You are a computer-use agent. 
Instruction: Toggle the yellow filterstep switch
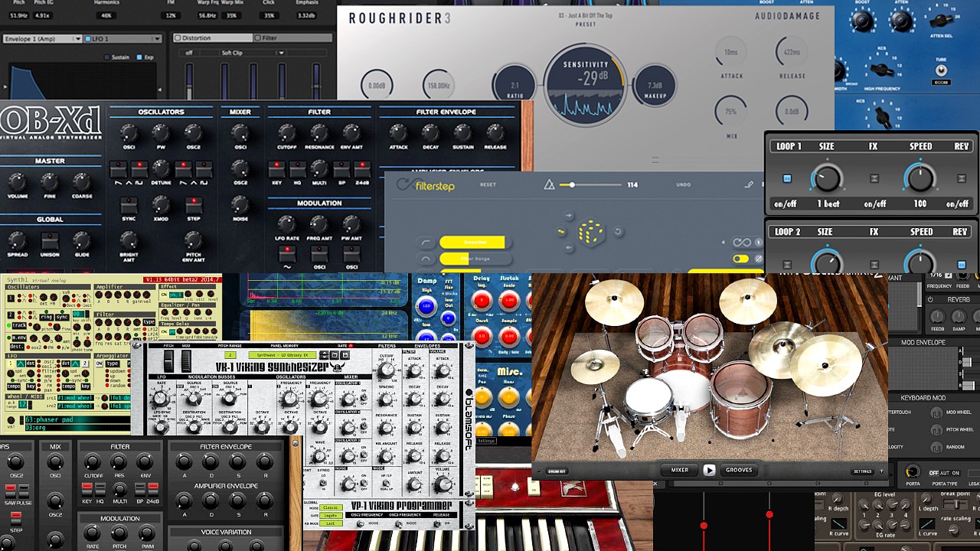coord(740,259)
